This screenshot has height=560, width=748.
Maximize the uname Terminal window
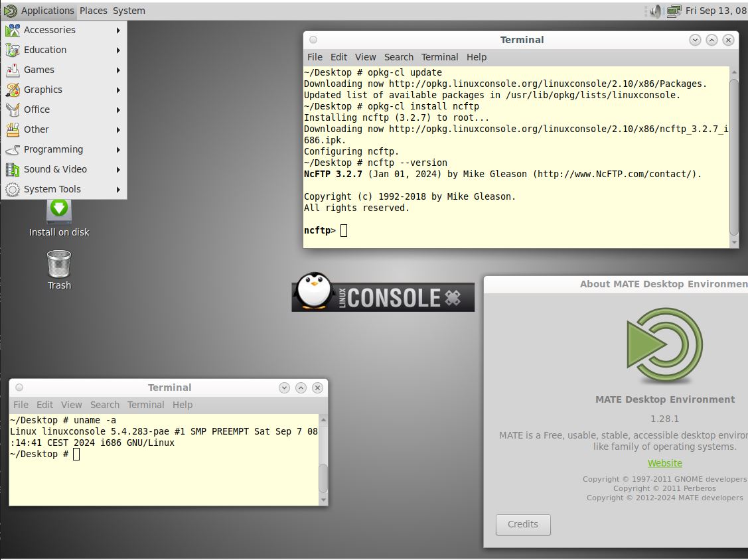tap(301, 387)
